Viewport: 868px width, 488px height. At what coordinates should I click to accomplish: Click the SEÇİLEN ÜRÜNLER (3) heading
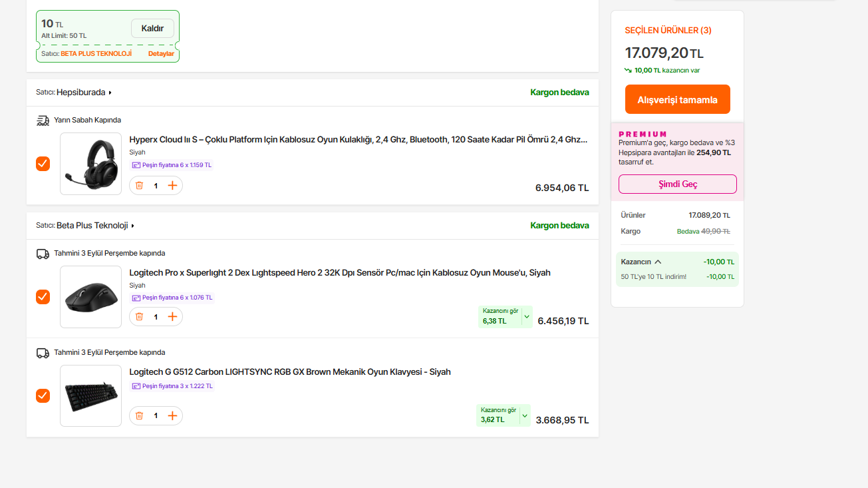click(668, 30)
